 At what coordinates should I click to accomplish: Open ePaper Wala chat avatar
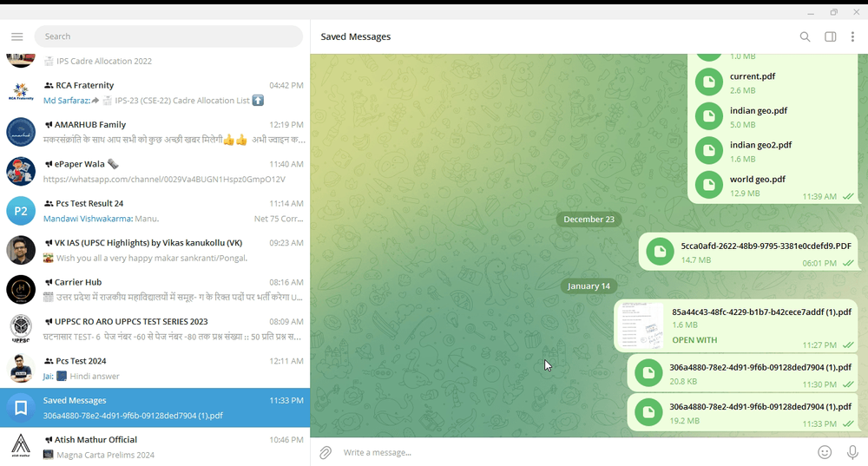[x=21, y=171]
